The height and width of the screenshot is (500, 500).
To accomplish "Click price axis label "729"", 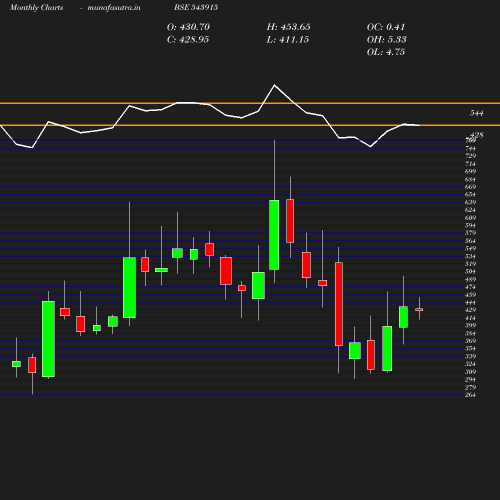I will 470,156.
